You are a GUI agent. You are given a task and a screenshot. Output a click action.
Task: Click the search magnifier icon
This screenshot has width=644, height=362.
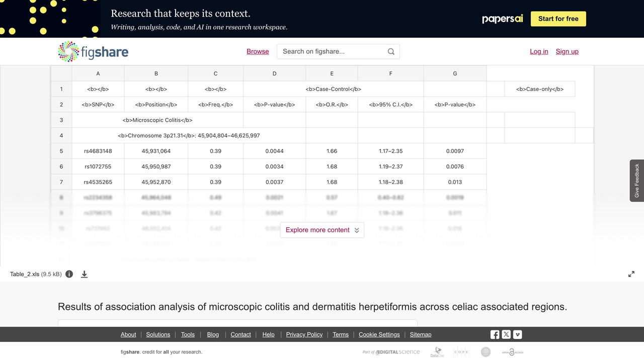pyautogui.click(x=391, y=51)
